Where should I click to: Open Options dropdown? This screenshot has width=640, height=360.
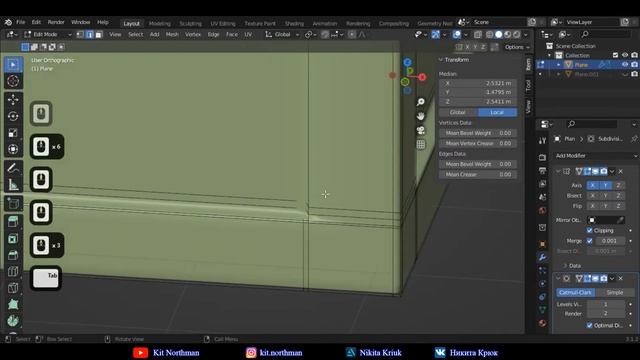pos(517,47)
